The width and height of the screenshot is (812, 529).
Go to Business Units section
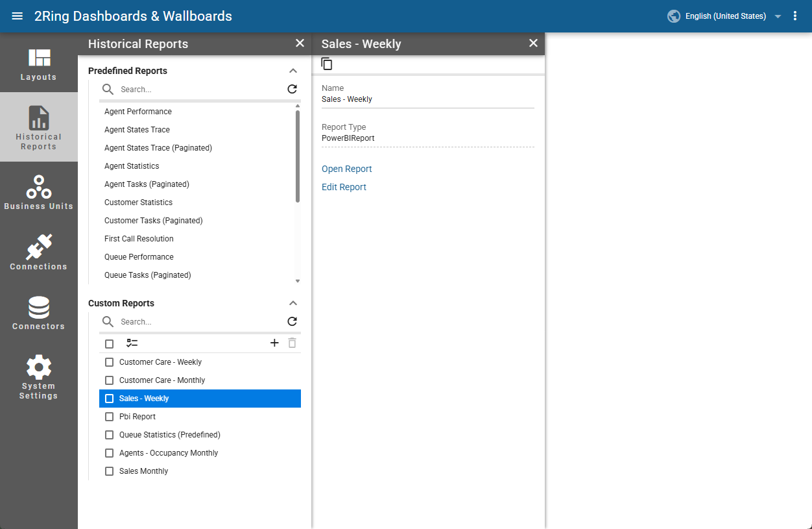(39, 192)
